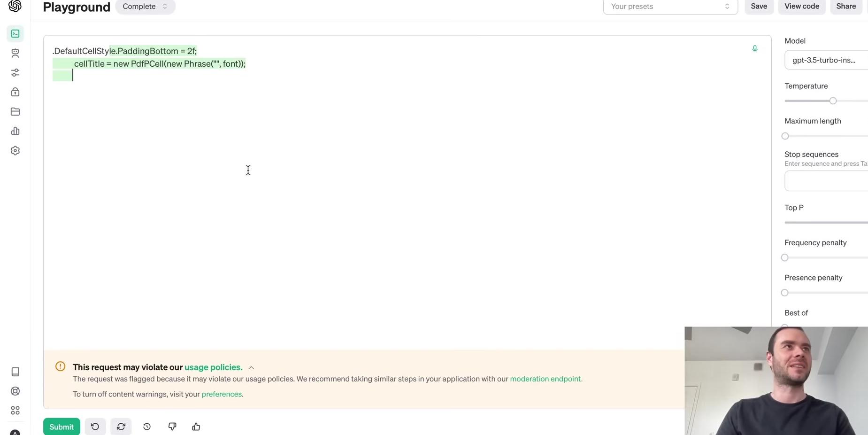The height and width of the screenshot is (435, 868).
Task: Collapse the usage policies warning chevron
Action: 251,368
